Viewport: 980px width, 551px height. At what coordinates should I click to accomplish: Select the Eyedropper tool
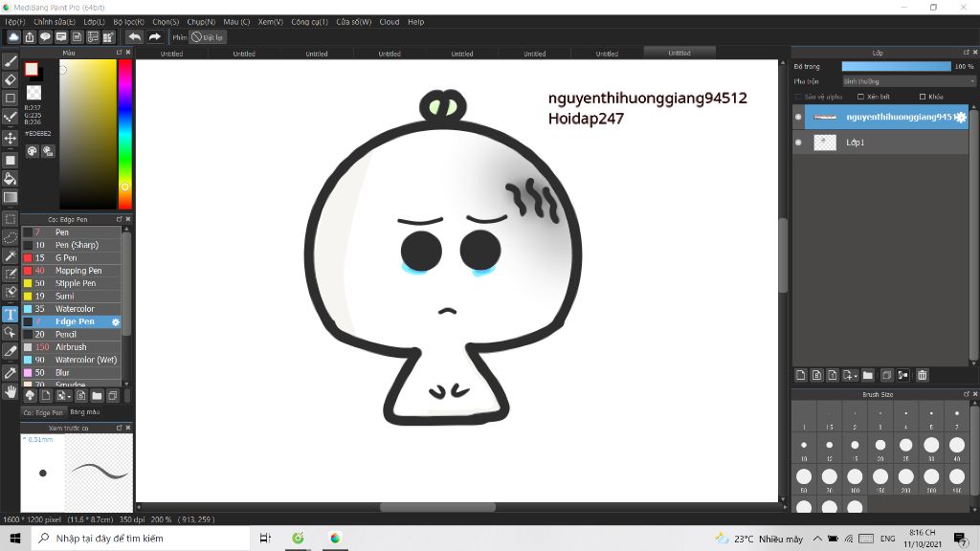tap(10, 373)
